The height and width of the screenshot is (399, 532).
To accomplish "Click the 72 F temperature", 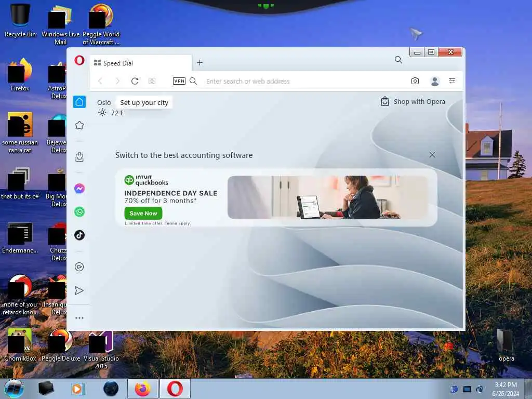I will [x=117, y=113].
